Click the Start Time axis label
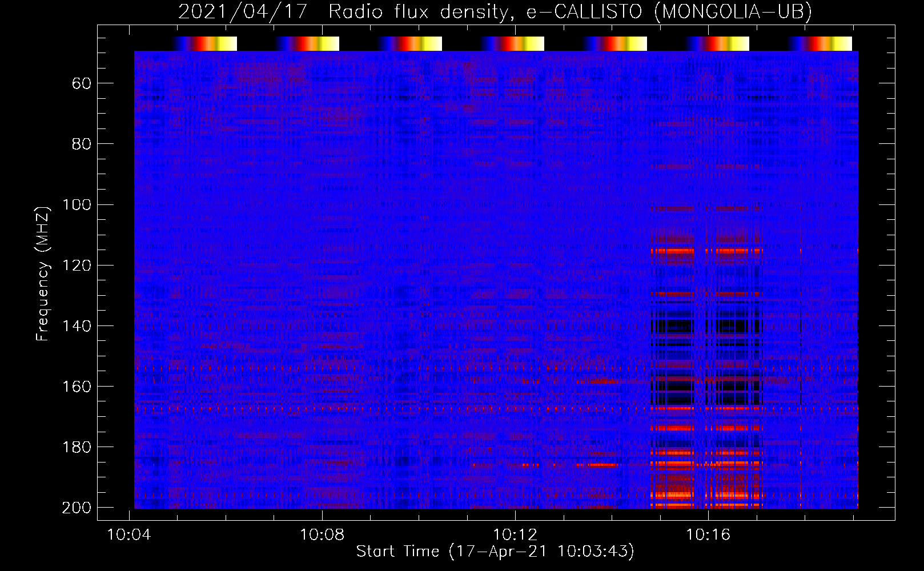The image size is (924, 571). (x=495, y=552)
